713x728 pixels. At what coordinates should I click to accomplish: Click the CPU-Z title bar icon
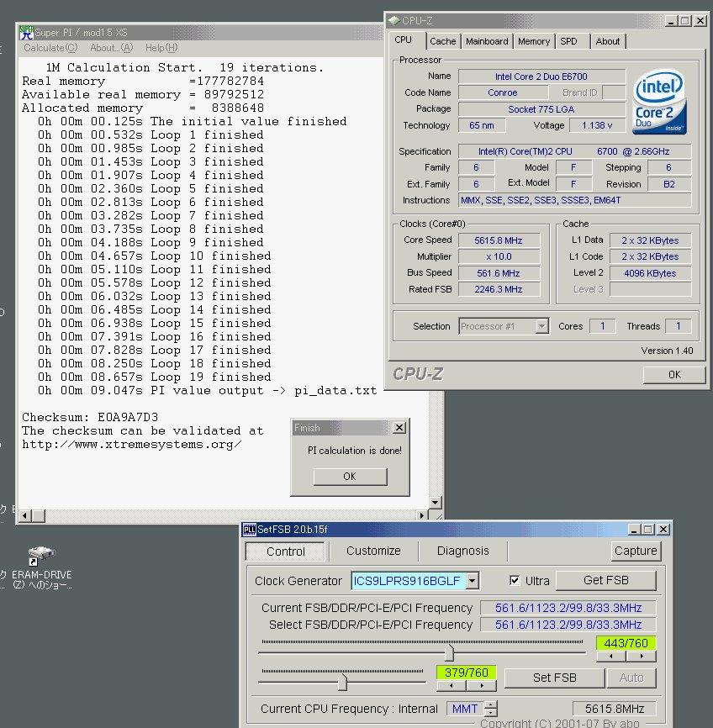(x=393, y=20)
